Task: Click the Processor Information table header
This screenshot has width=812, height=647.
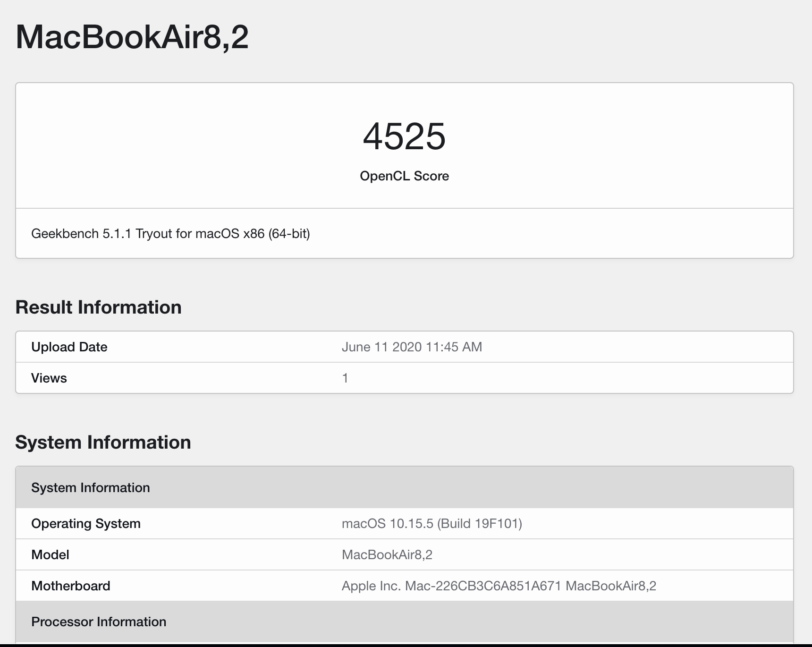Action: tap(405, 621)
